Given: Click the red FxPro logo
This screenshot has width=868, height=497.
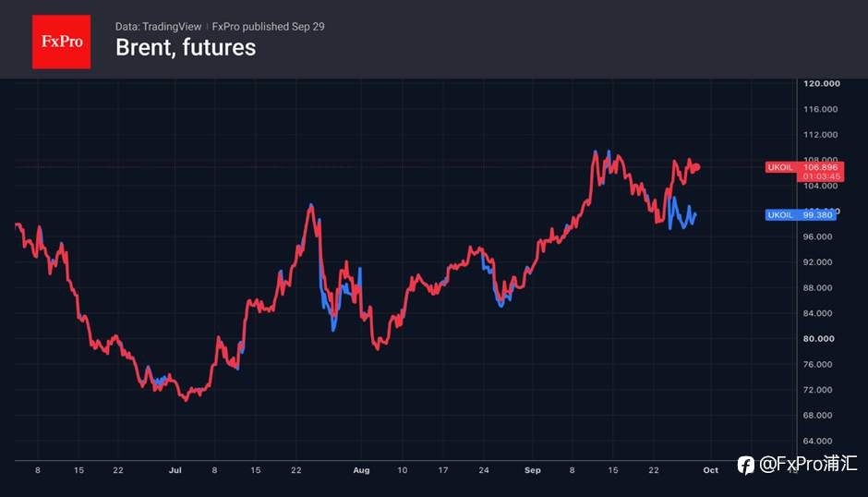Looking at the screenshot, I should pyautogui.click(x=62, y=42).
